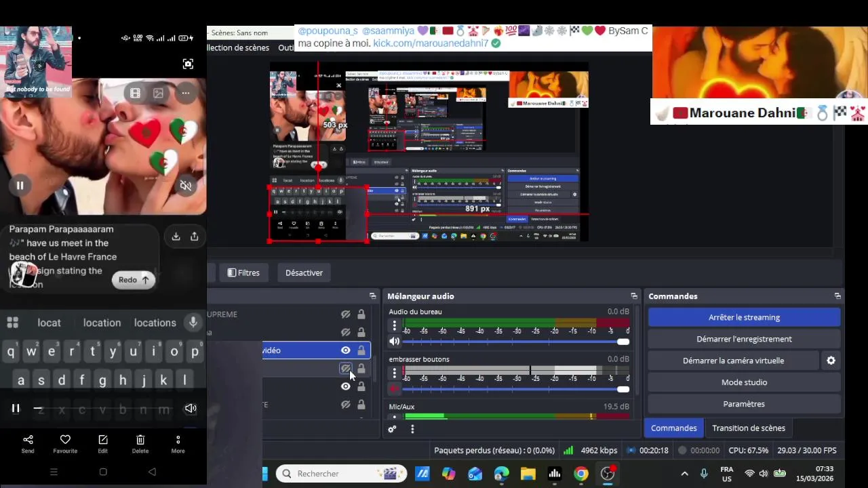Click phone download icon

click(x=176, y=236)
